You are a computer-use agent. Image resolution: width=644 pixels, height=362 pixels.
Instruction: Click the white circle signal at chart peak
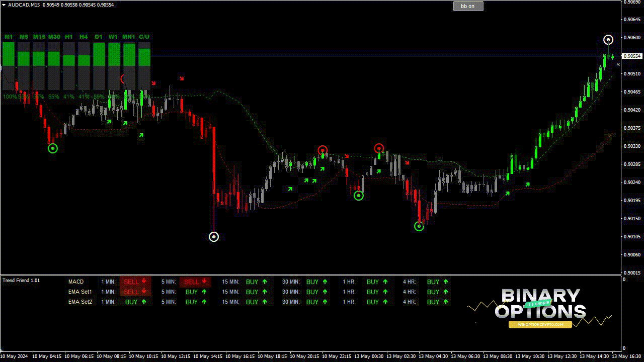pos(608,40)
